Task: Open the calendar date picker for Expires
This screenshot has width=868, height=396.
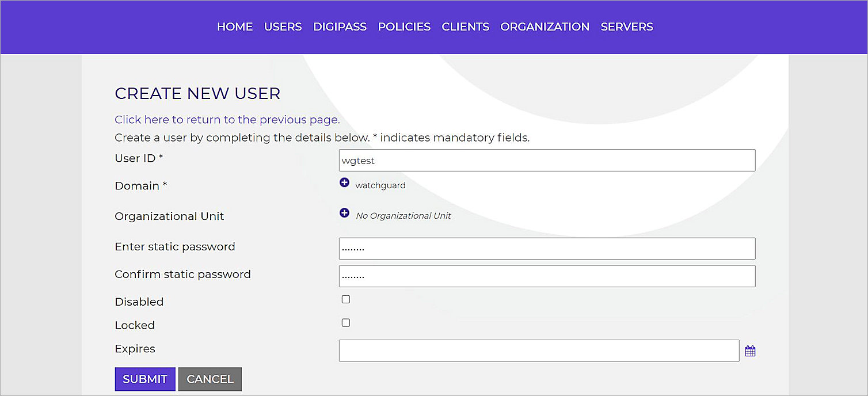Action: point(750,350)
